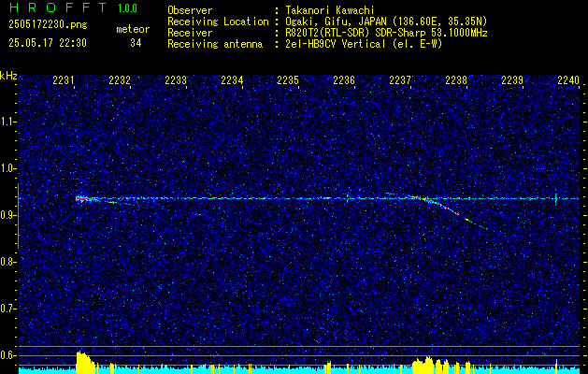Click the meteor count value 34
The height and width of the screenshot is (374, 588).
(136, 43)
